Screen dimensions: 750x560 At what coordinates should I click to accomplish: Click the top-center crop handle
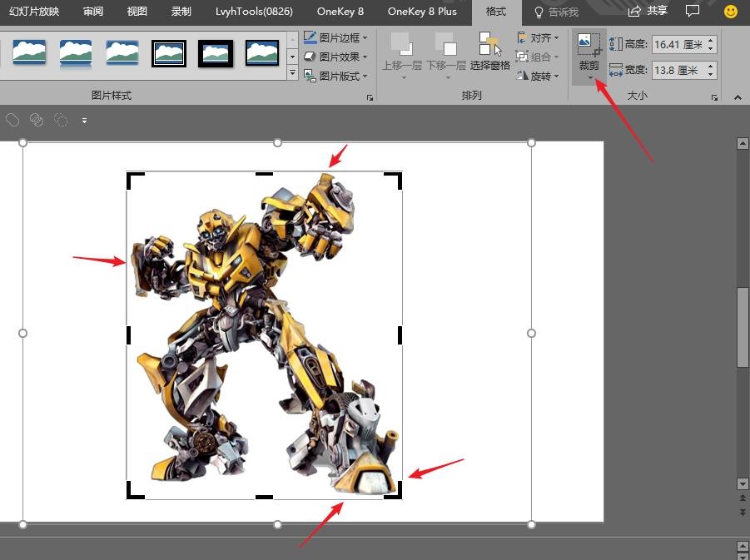pos(264,174)
